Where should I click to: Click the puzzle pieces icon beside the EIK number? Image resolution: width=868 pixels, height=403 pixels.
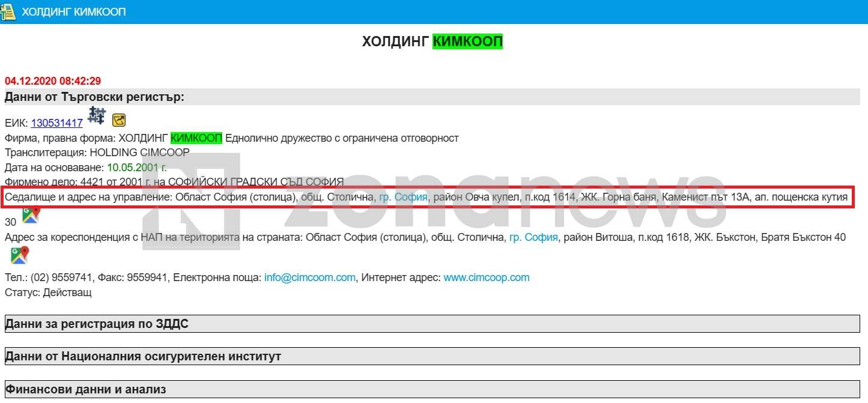97,115
